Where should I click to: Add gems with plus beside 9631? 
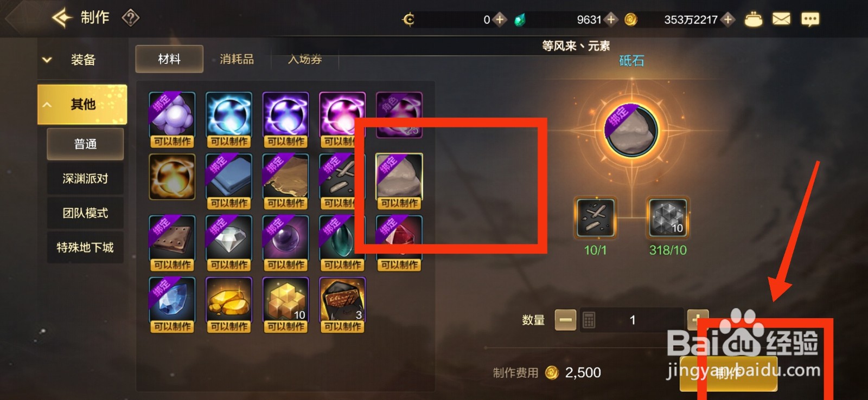click(611, 20)
